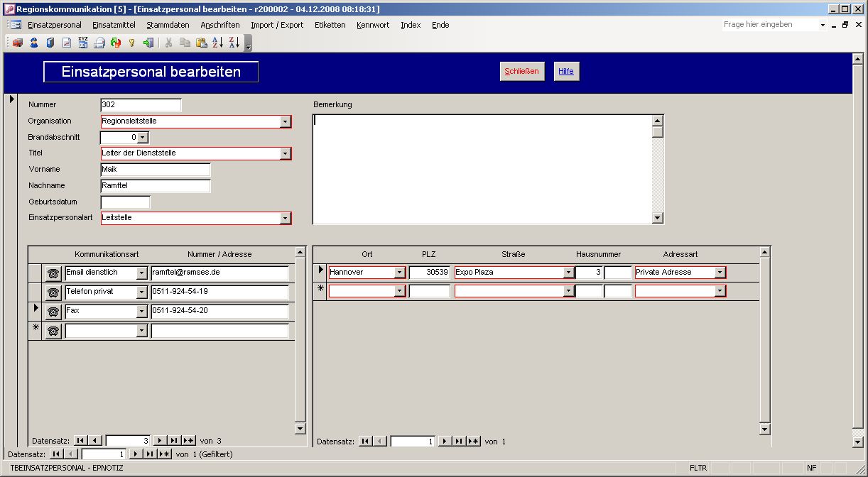Click the Nummer field showing 302
Image resolution: width=868 pixels, height=477 pixels.
click(141, 105)
